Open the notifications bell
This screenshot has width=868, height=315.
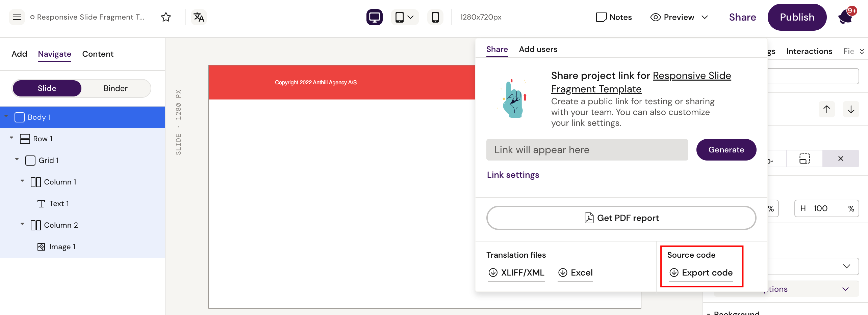click(846, 17)
